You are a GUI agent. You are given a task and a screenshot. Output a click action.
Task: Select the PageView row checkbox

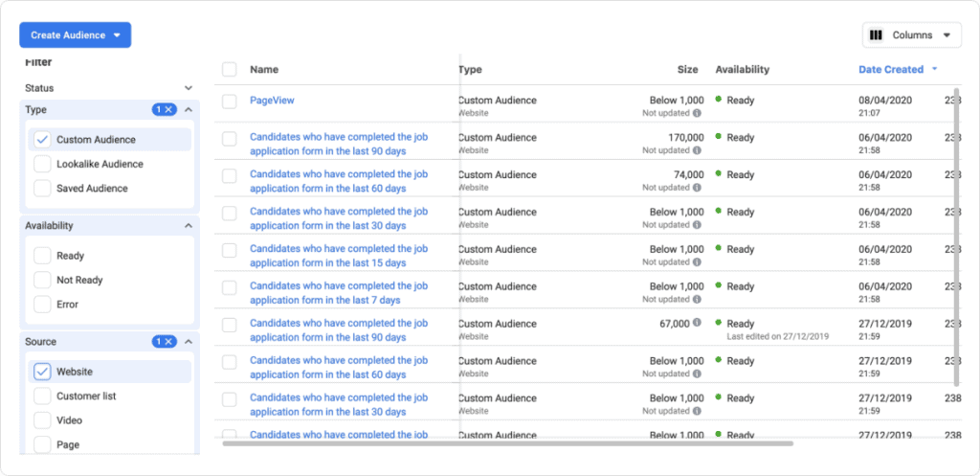click(229, 101)
